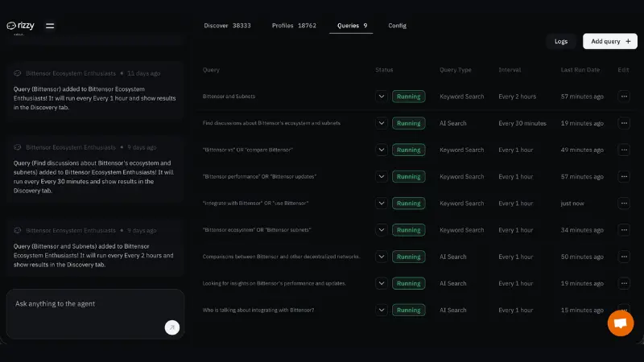Click 'Every 30 minutes' interval cell
The width and height of the screenshot is (644, 362).
[522, 123]
